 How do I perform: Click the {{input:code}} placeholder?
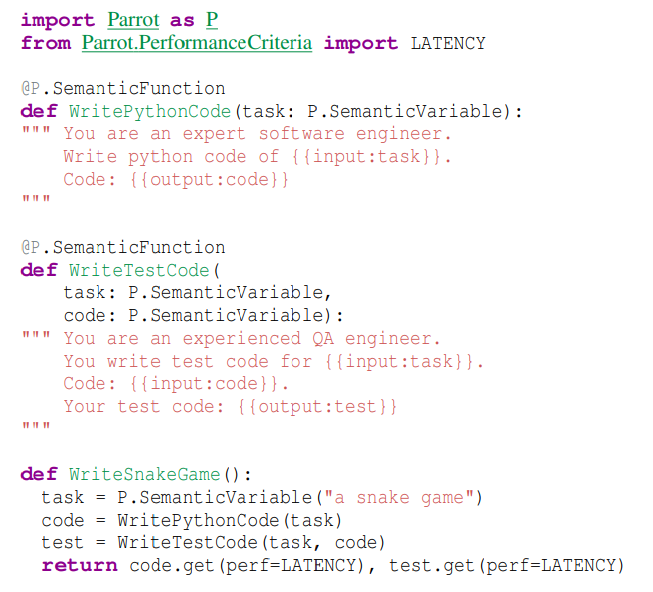point(204,383)
